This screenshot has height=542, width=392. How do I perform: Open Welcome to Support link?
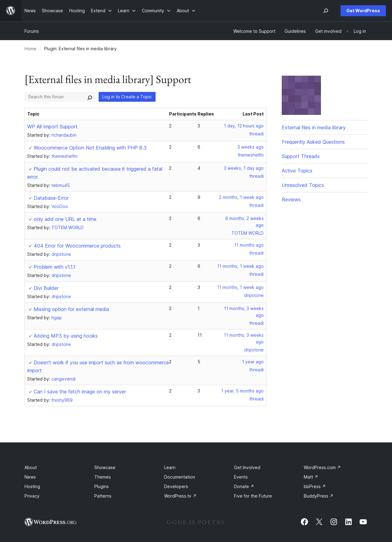pyautogui.click(x=254, y=31)
